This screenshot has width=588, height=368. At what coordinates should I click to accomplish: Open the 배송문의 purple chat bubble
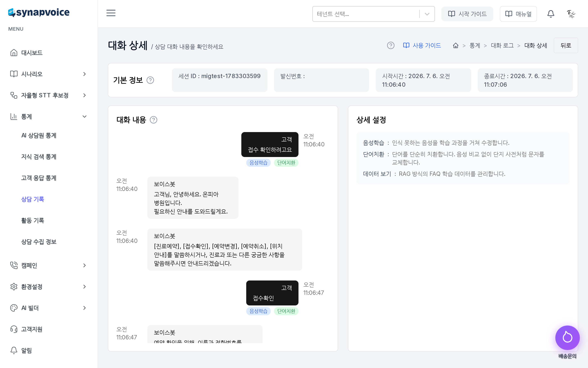[567, 338]
